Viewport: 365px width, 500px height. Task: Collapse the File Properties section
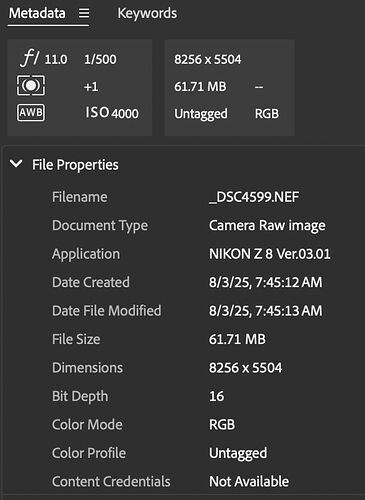[16, 164]
